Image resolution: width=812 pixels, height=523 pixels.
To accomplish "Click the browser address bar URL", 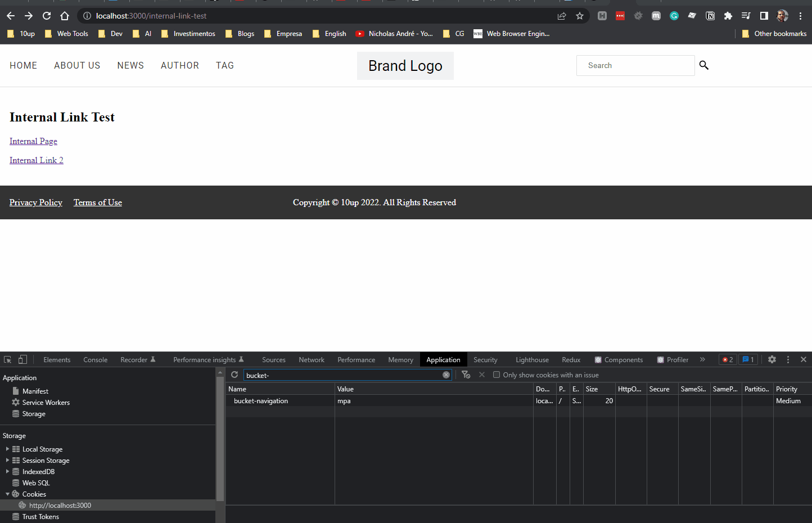I will tap(151, 16).
